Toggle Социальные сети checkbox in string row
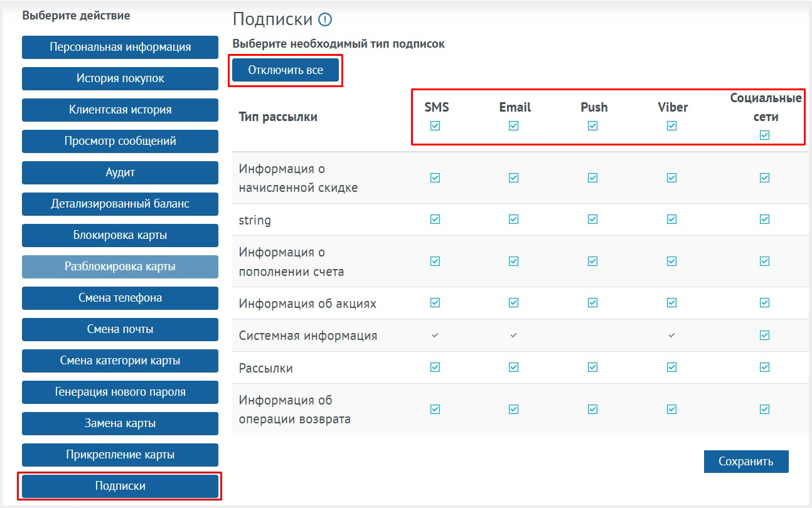This screenshot has width=812, height=508. point(764,219)
